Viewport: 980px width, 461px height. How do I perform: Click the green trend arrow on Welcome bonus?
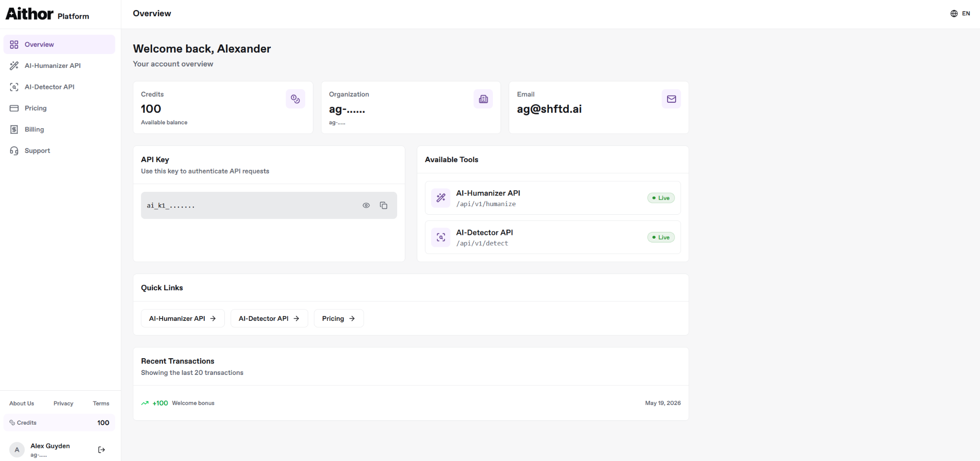click(x=145, y=403)
